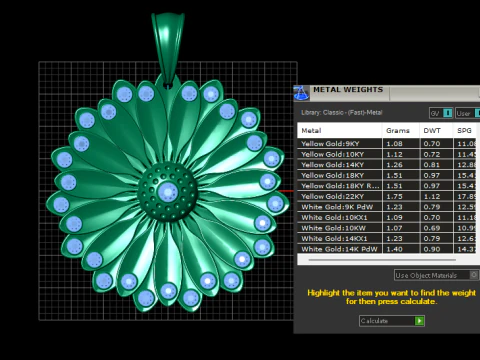Click the 0.90 DWT value
This screenshot has height=360, width=480.
432,249
